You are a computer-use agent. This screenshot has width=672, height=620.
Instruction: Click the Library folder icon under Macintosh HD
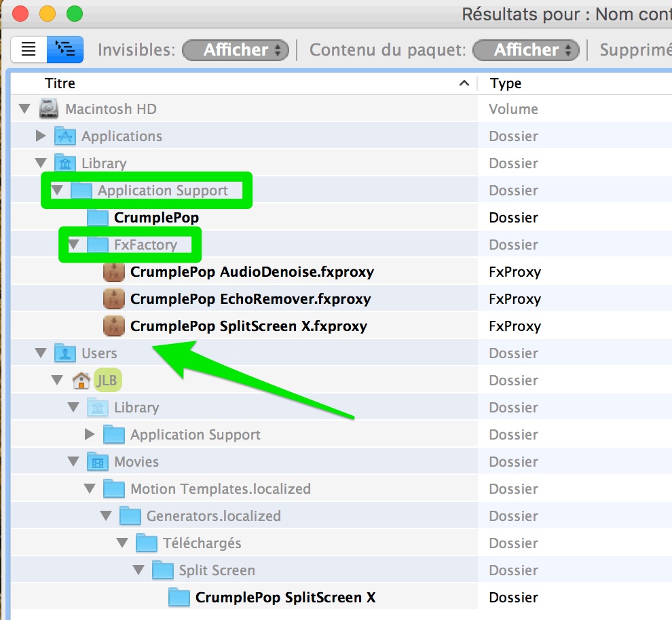[65, 163]
